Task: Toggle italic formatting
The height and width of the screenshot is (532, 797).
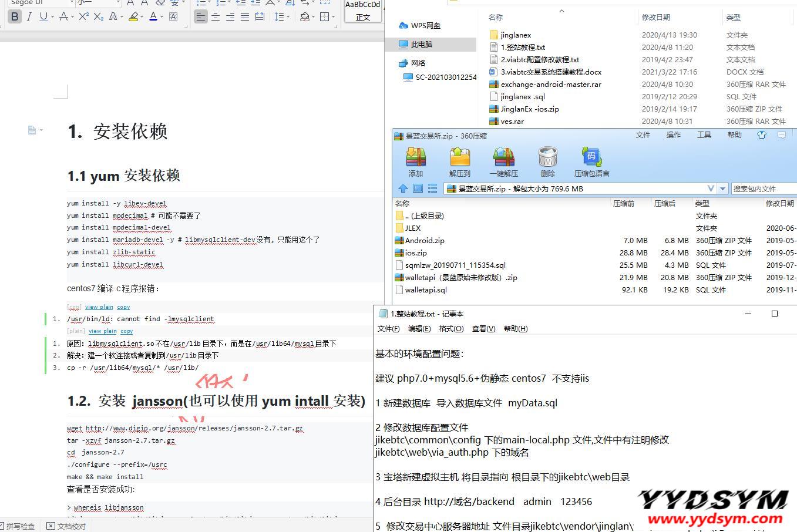Action: click(x=29, y=16)
